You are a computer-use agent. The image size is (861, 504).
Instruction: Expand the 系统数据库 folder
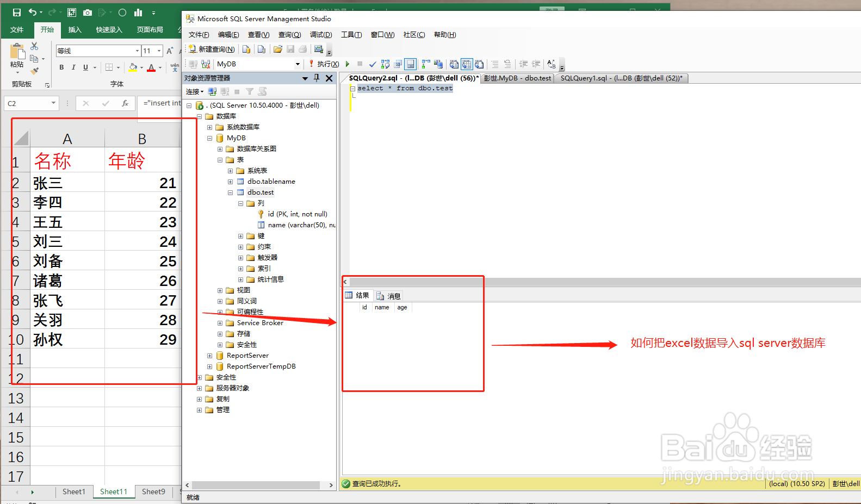(209, 127)
